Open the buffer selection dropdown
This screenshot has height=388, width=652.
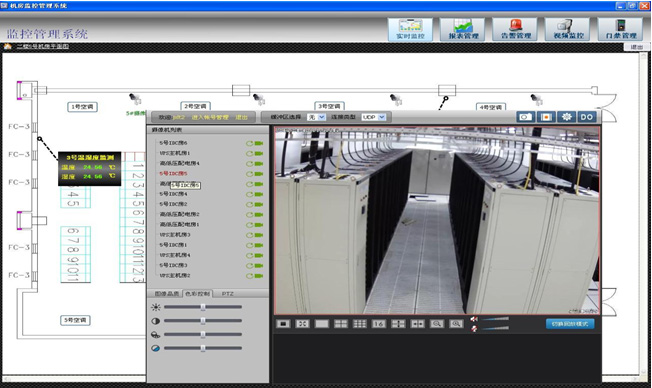tap(316, 117)
